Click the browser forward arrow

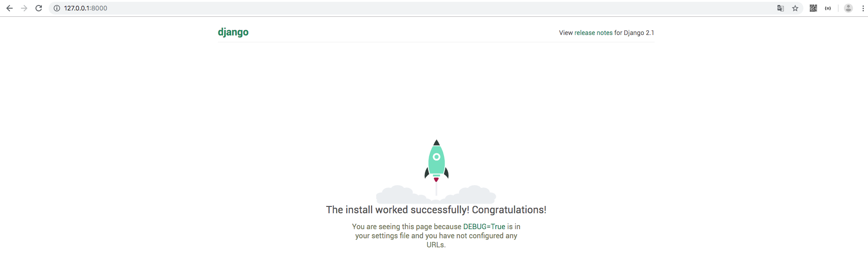[24, 8]
